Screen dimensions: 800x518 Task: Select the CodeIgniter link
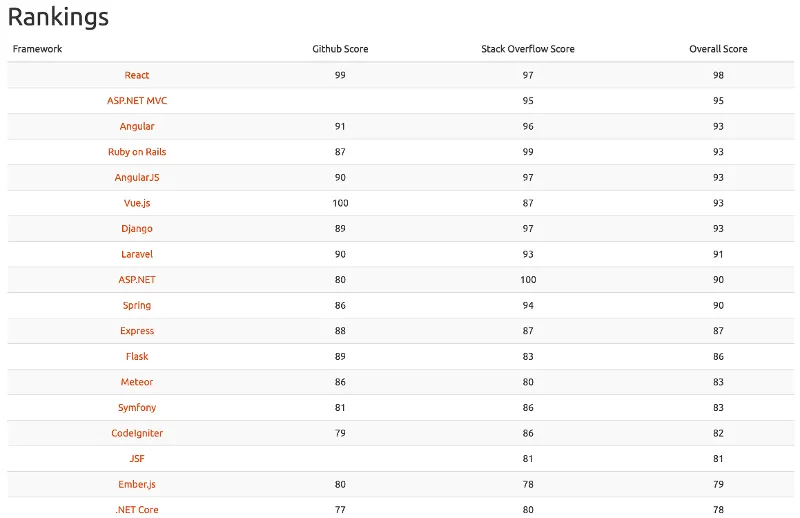[x=137, y=433]
